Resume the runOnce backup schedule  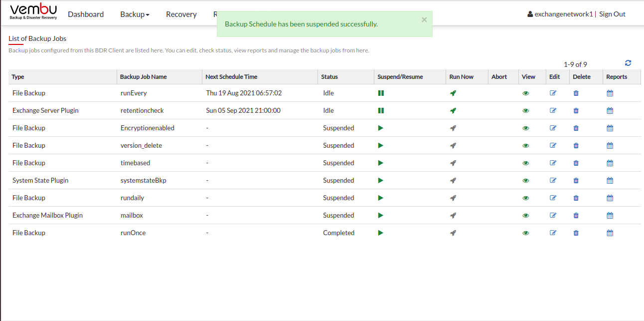click(381, 233)
